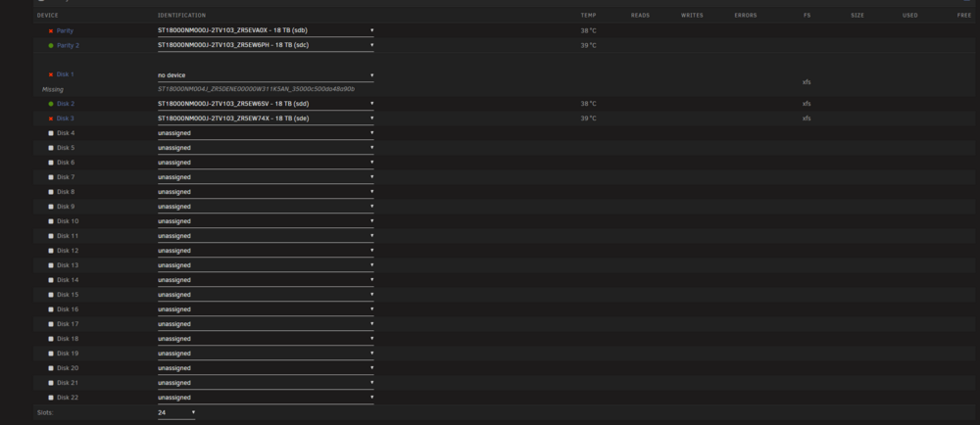Open the Disk 22 unassigned dropdown
The image size is (980, 425).
tap(266, 397)
